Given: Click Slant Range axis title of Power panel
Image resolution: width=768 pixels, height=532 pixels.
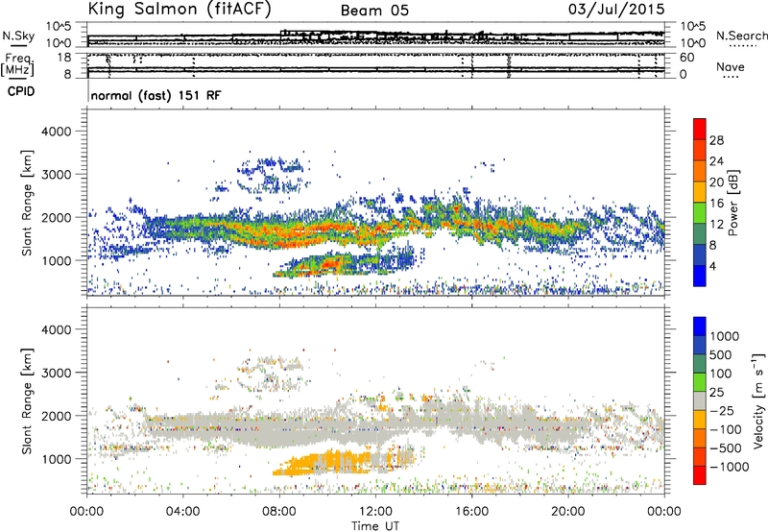Looking at the screenshot, I should point(27,203).
